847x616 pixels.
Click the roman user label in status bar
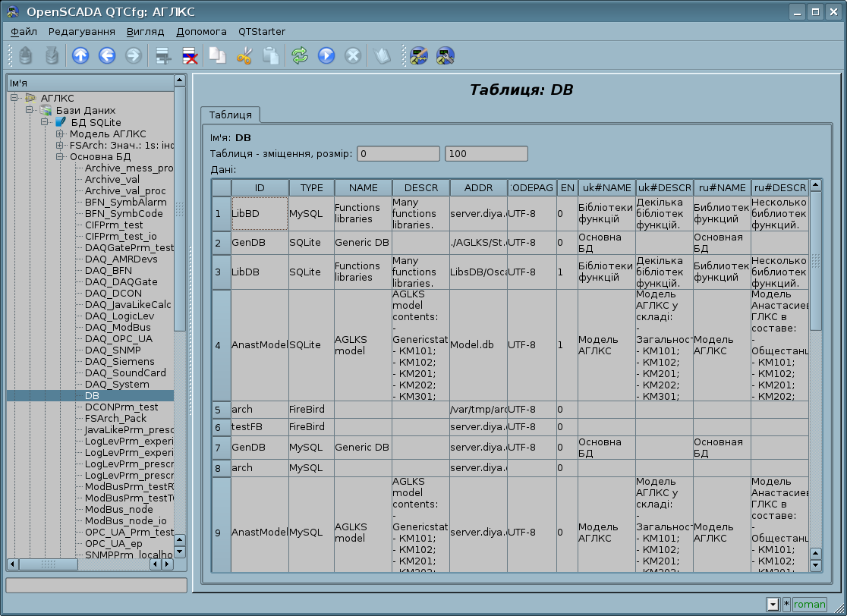pos(809,605)
